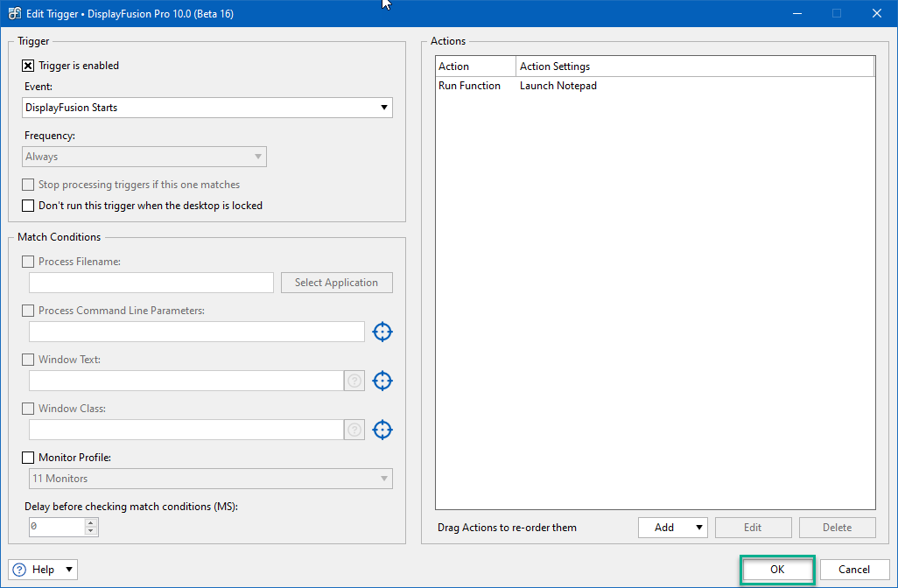Check the Process Command Line Parameters checkbox

point(28,311)
